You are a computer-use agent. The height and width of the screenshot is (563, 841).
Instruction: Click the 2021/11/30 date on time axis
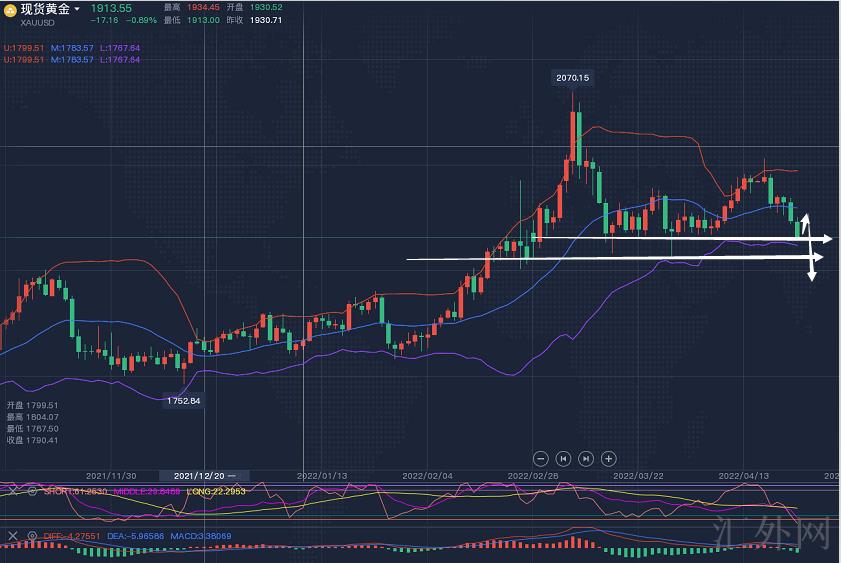(x=111, y=476)
